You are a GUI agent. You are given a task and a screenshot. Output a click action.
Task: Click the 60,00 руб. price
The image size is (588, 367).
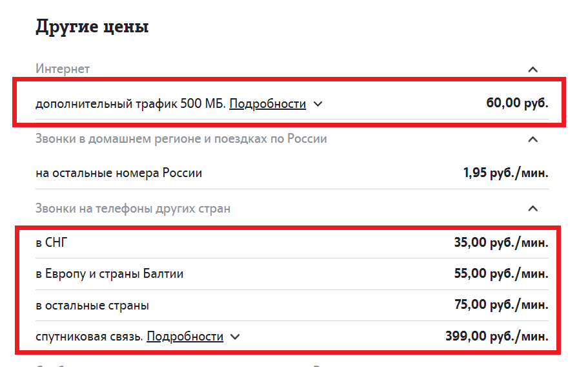[517, 103]
